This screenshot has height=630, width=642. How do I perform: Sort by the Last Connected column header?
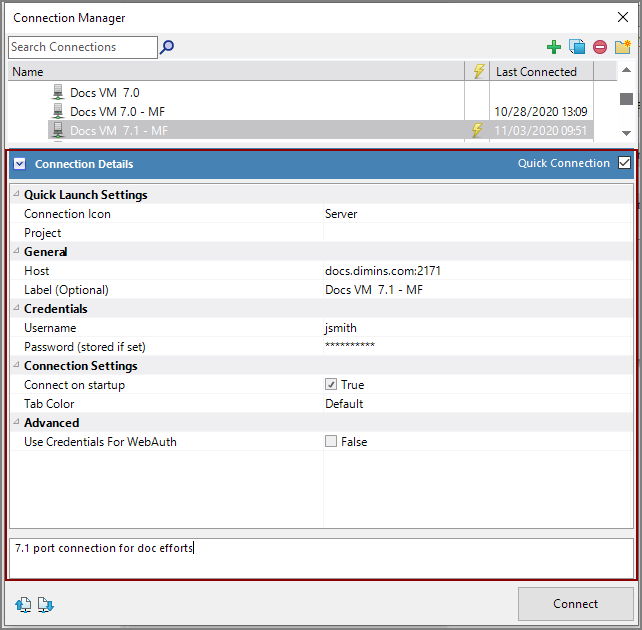(541, 71)
